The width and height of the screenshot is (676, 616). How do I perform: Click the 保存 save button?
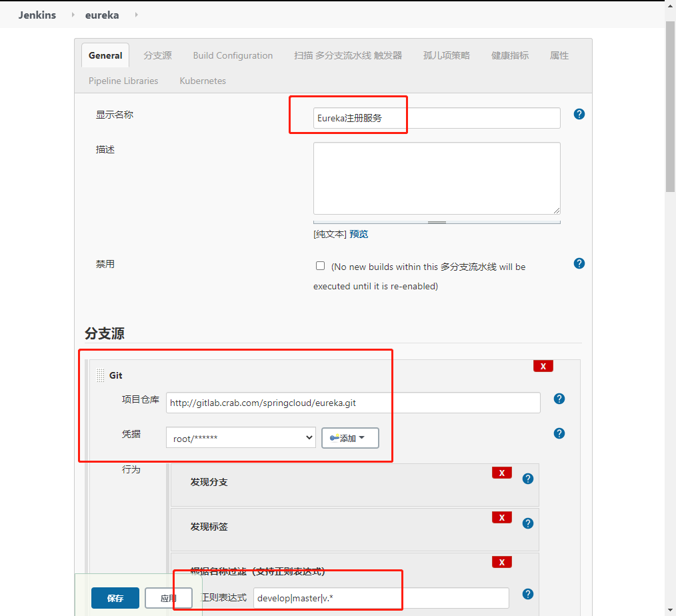pyautogui.click(x=115, y=598)
